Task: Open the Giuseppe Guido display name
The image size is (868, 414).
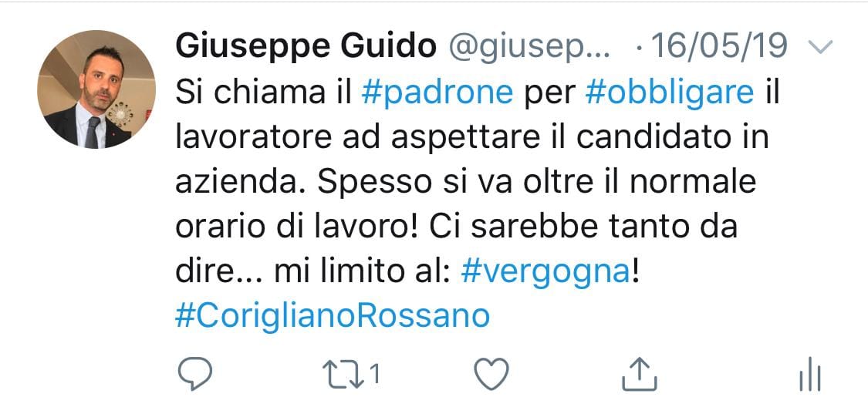Action: click(306, 46)
